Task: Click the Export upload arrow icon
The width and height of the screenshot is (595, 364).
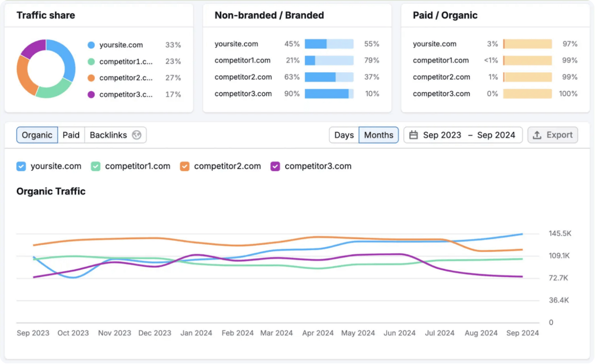Action: (x=537, y=135)
